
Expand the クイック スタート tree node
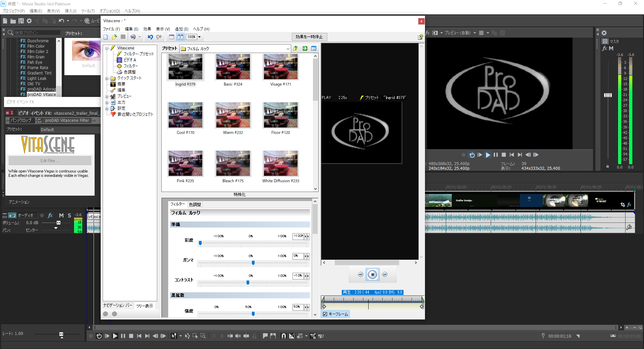[x=107, y=78]
